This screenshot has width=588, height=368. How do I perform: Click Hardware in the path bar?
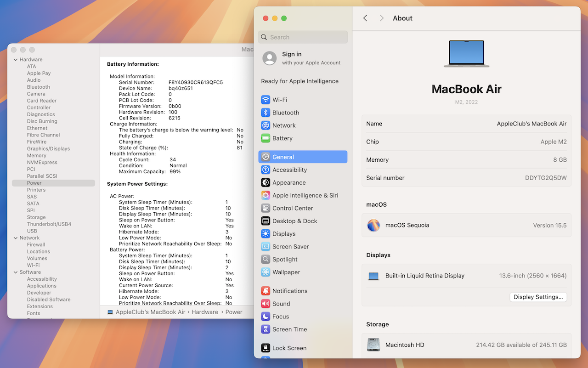point(205,312)
